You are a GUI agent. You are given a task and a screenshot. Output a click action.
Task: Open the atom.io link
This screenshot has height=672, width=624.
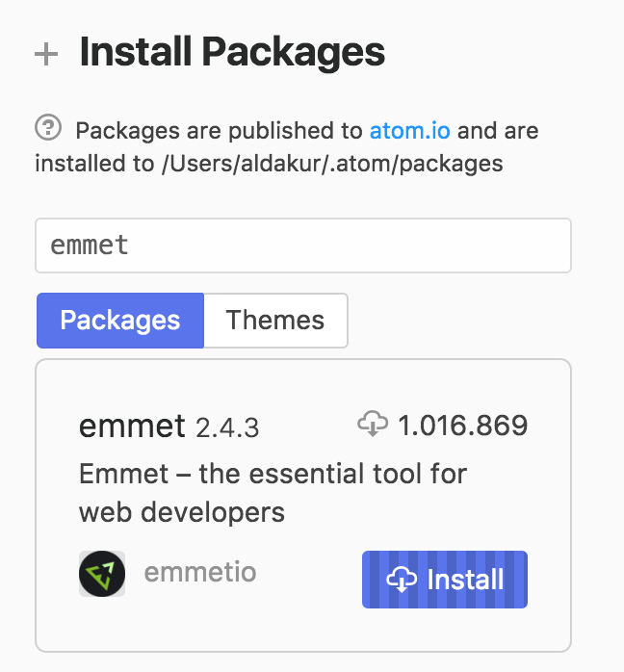[x=409, y=130]
